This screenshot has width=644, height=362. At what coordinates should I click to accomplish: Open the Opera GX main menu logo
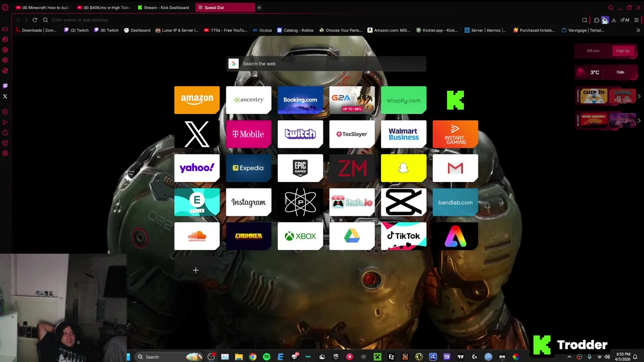[6, 8]
